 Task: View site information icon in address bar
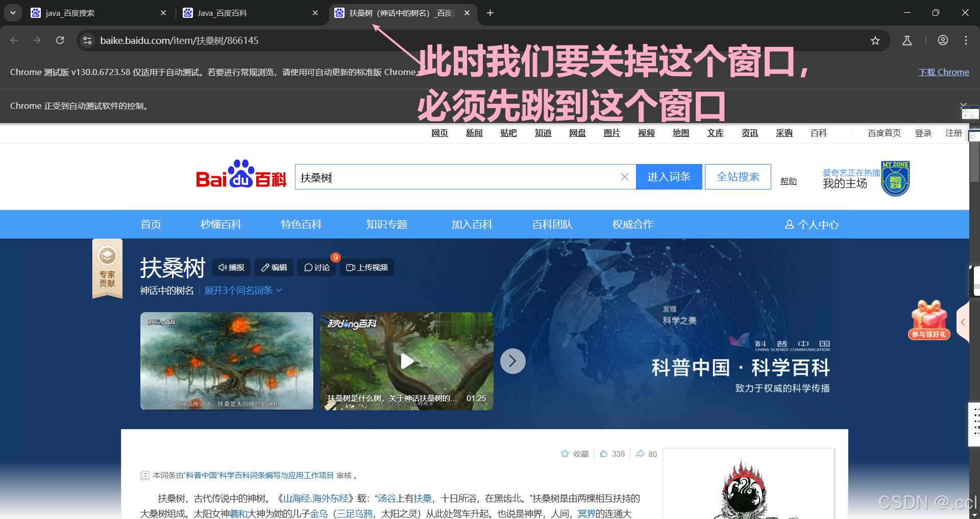tap(87, 40)
